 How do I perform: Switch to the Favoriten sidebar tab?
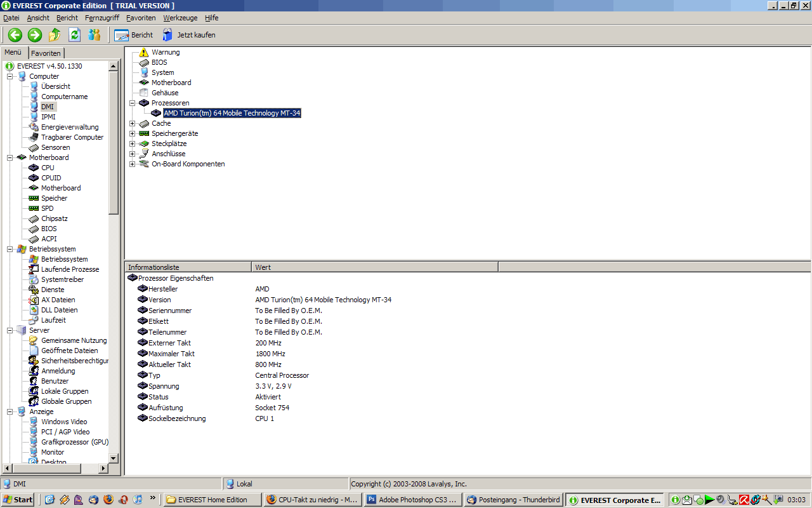click(46, 53)
